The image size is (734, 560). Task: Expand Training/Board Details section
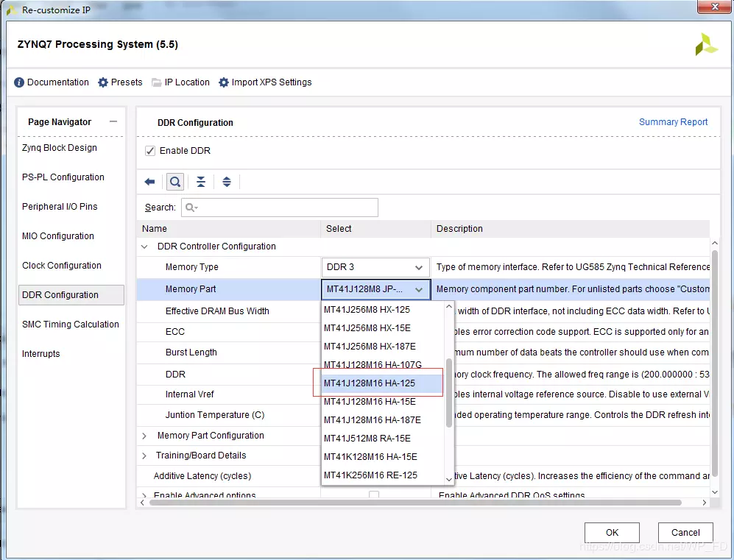tap(144, 456)
